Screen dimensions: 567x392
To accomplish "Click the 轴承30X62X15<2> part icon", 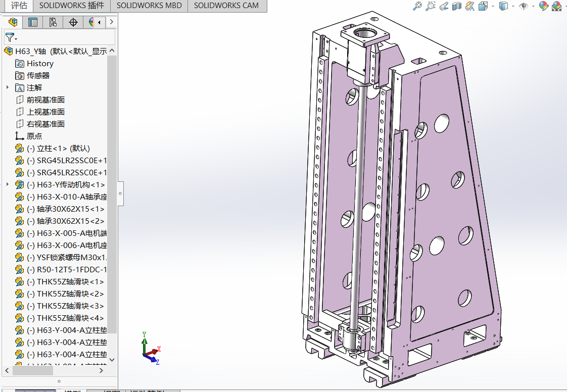I will pyautogui.click(x=20, y=221).
